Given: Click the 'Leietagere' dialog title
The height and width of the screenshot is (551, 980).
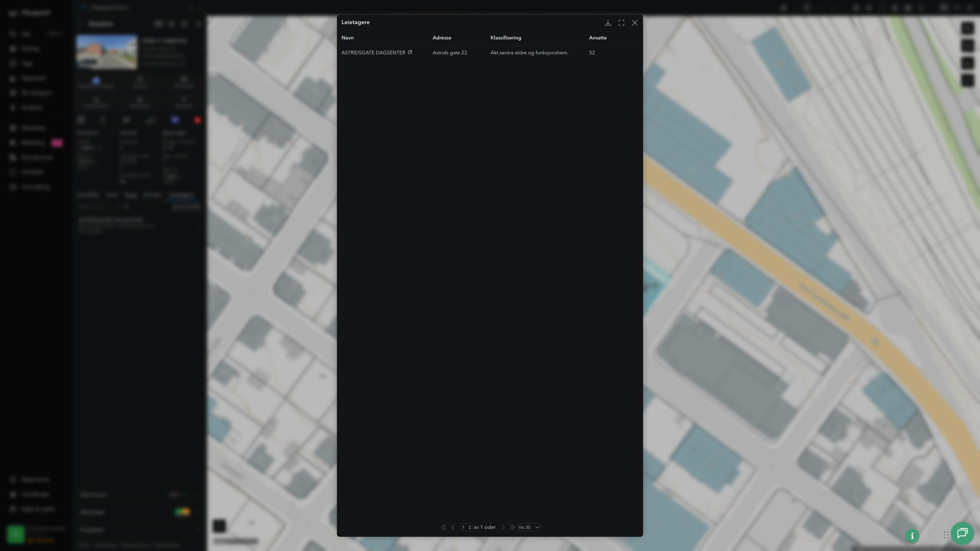Looking at the screenshot, I should tap(356, 22).
